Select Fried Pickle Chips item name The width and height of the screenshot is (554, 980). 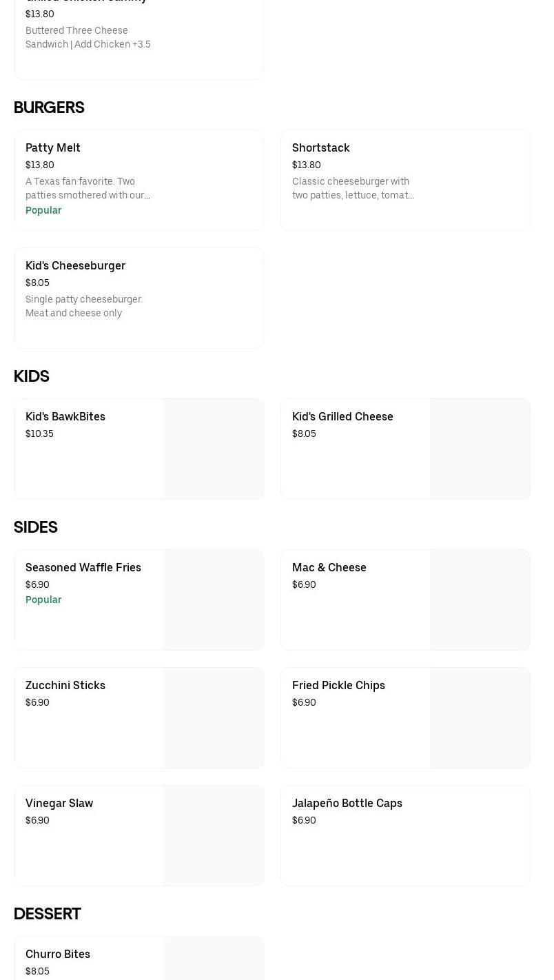click(338, 685)
